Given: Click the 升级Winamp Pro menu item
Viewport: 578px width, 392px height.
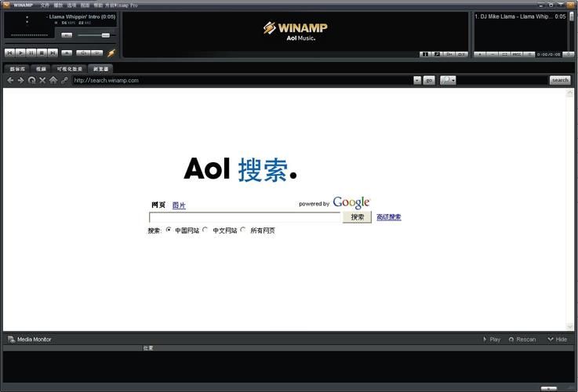Looking at the screenshot, I should point(122,5).
